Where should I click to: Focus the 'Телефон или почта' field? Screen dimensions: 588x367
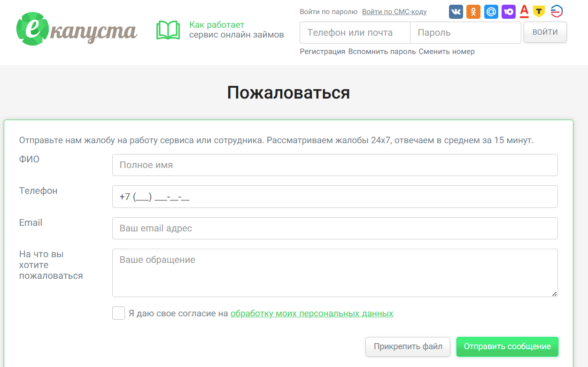[x=355, y=32]
